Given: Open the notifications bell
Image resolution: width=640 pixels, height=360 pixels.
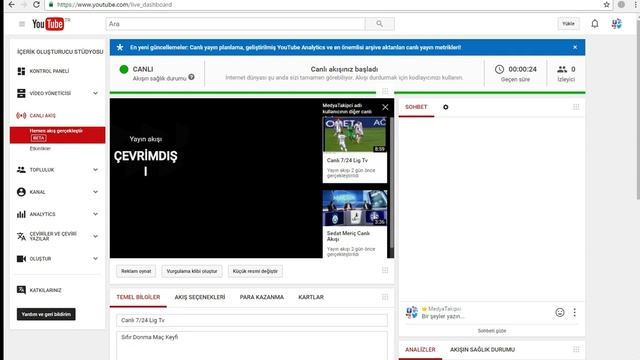Looking at the screenshot, I should tap(595, 24).
